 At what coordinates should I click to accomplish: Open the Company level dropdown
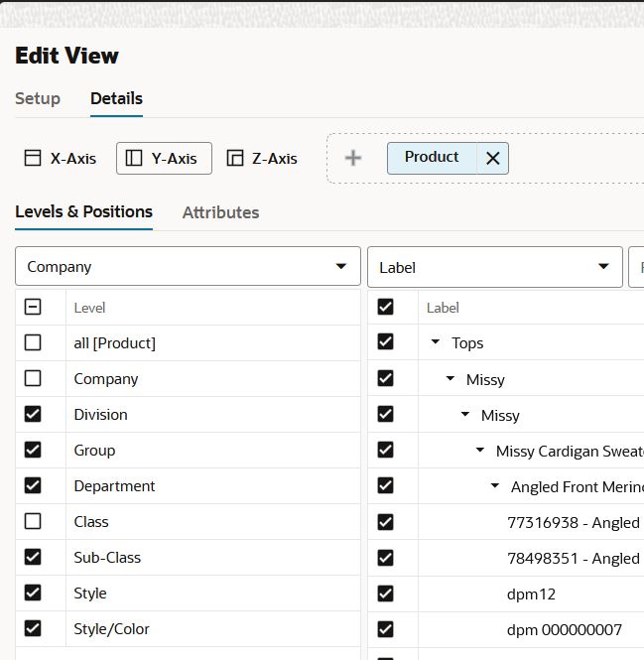coord(188,266)
